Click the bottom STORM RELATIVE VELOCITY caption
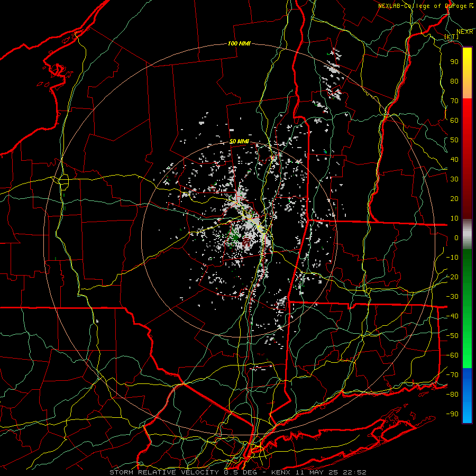 coord(238,472)
